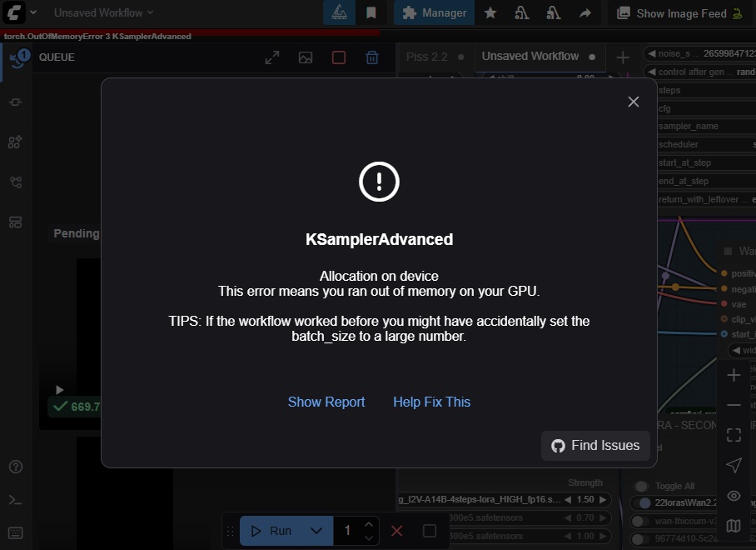Toggle the 22loras\Wan2.2 lora switch
756x550 pixels.
pos(642,502)
